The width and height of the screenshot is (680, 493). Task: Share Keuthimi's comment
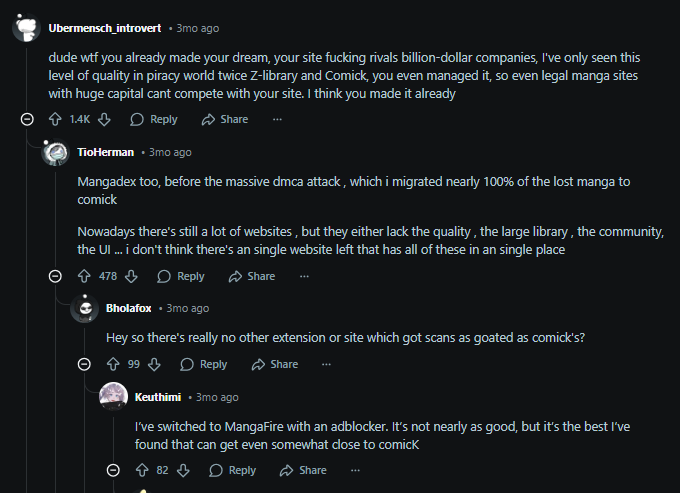click(x=303, y=470)
